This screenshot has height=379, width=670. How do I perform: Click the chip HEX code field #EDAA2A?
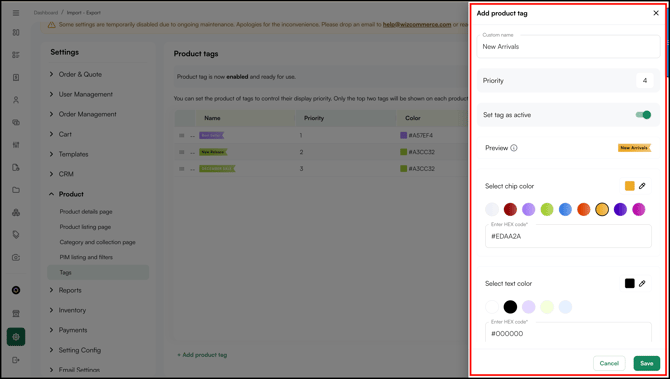click(568, 236)
